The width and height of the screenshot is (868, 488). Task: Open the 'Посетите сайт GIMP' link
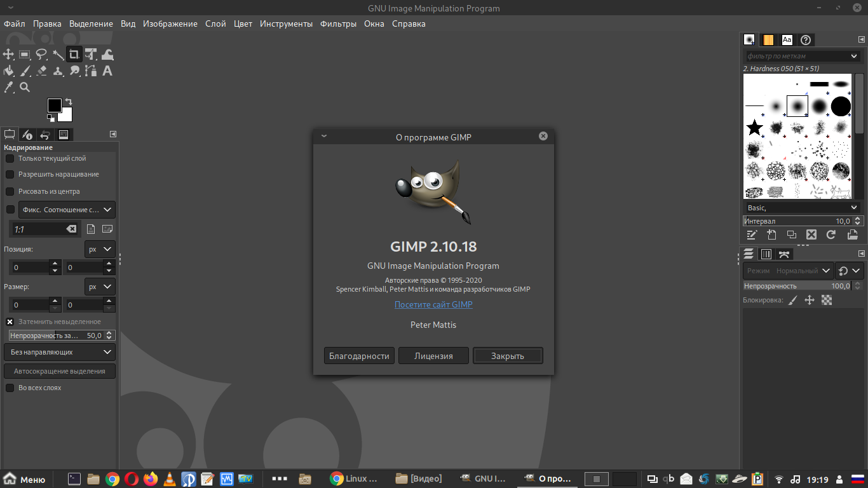click(x=433, y=304)
